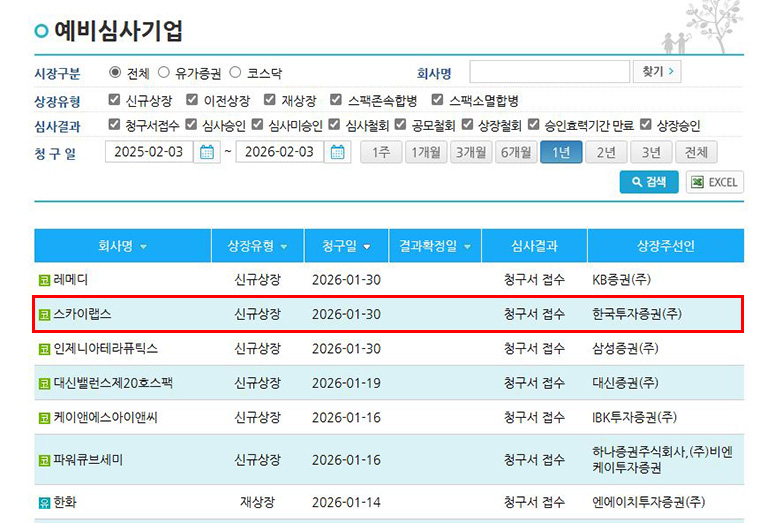
Task: Click the 찾기 button next to company name
Action: [x=657, y=72]
